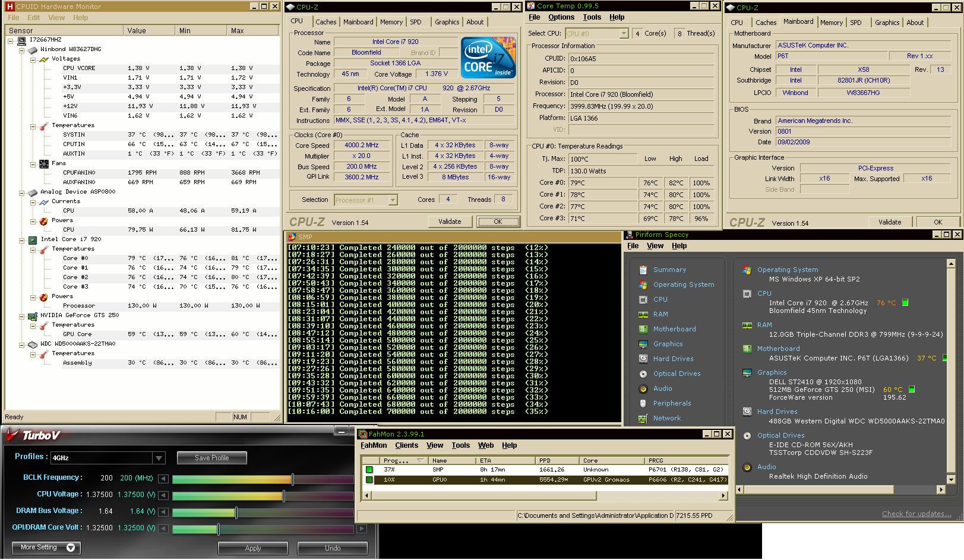Collapse the Currents node
This screenshot has width=964, height=560.
point(33,202)
